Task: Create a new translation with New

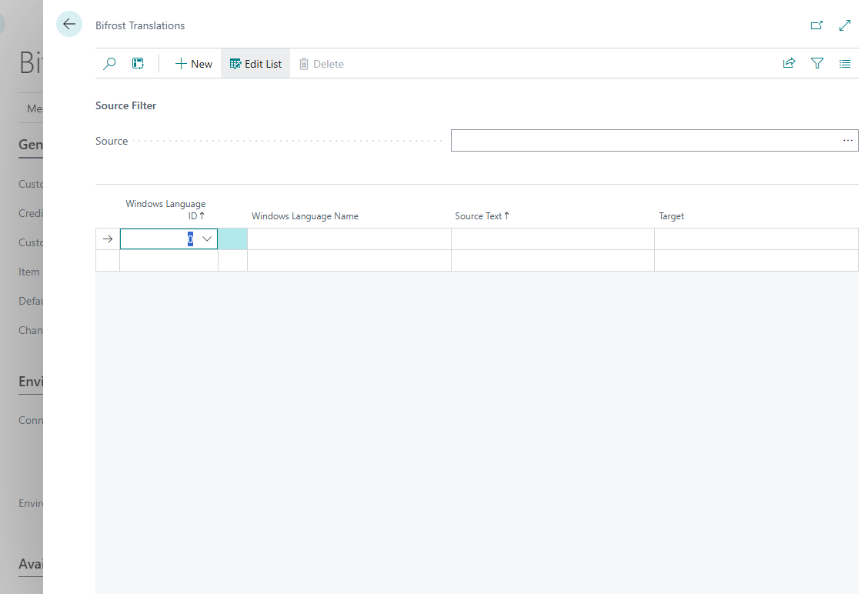Action: pos(194,64)
